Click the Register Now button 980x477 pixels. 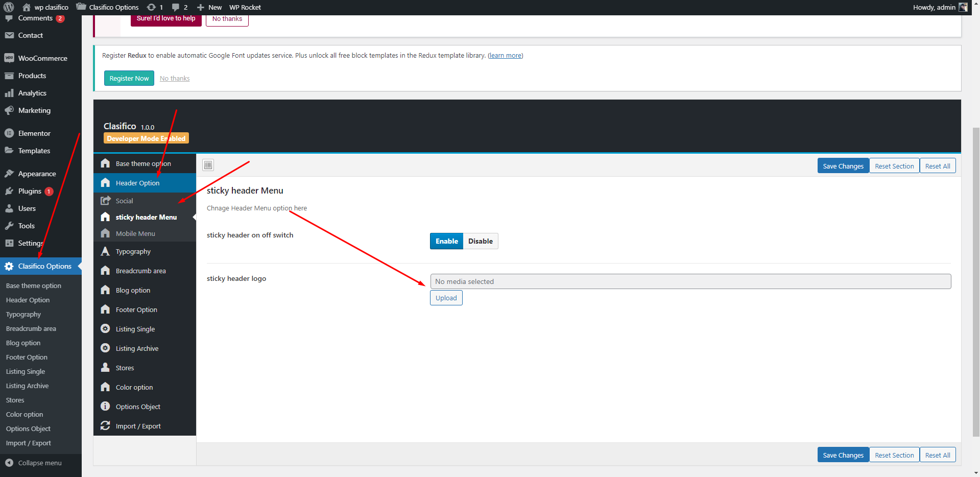129,78
